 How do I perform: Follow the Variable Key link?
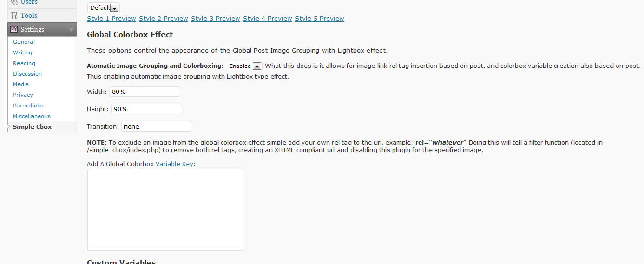tap(174, 164)
